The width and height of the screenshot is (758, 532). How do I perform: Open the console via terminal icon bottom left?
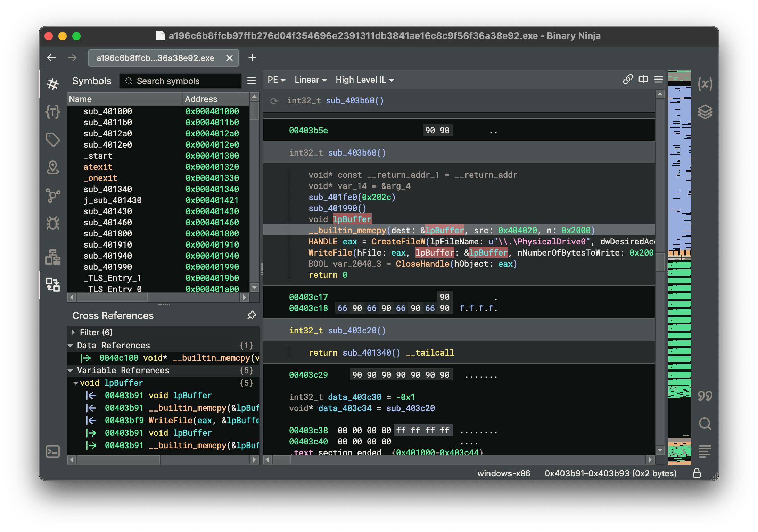pos(53,451)
